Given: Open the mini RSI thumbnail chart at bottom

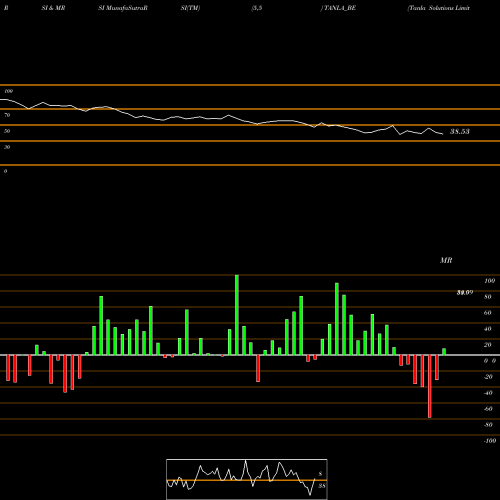Looking at the screenshot, I should (247, 479).
